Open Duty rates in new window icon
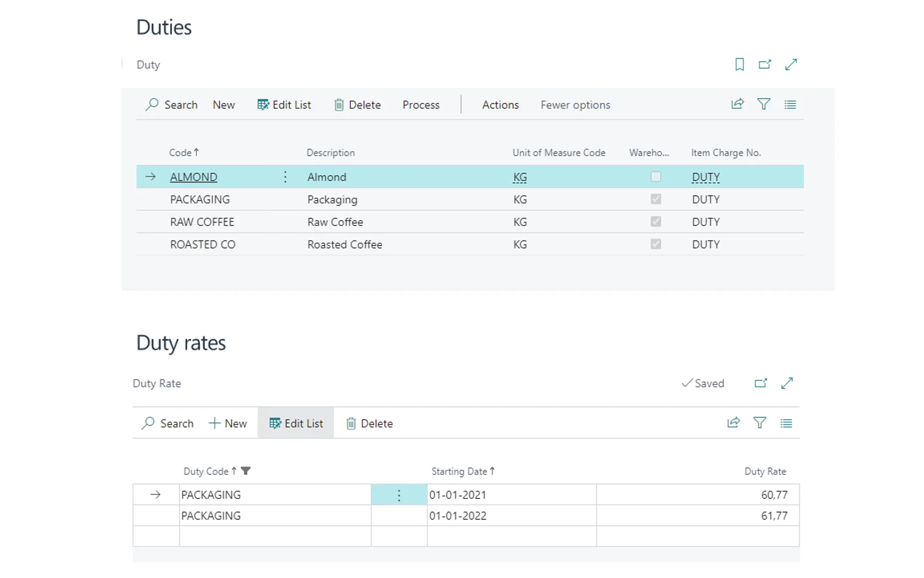This screenshot has height=578, width=924. tap(761, 383)
